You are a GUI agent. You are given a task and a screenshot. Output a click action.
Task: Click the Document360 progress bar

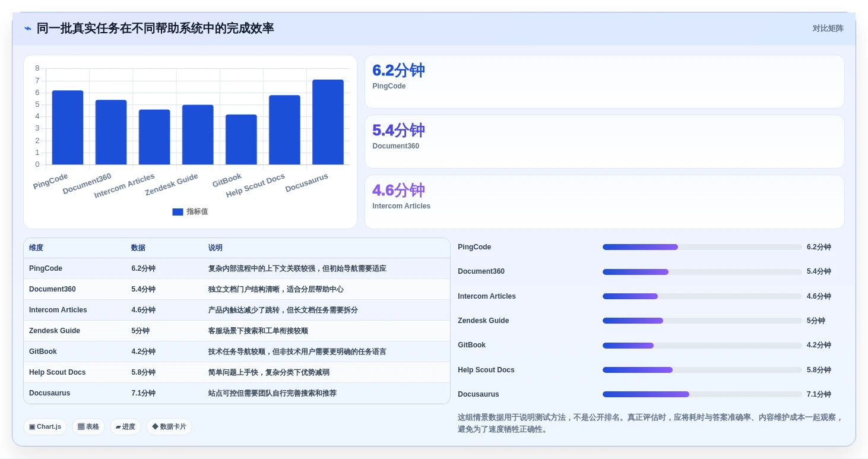pyautogui.click(x=702, y=272)
